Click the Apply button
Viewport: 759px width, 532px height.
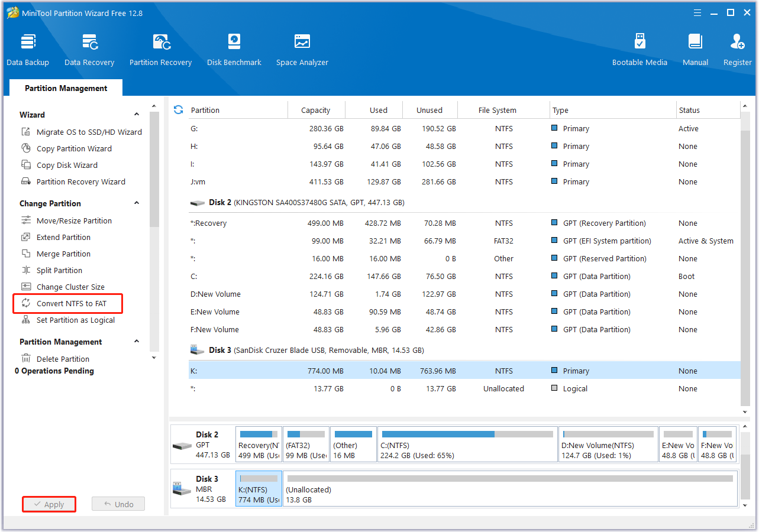tap(49, 504)
